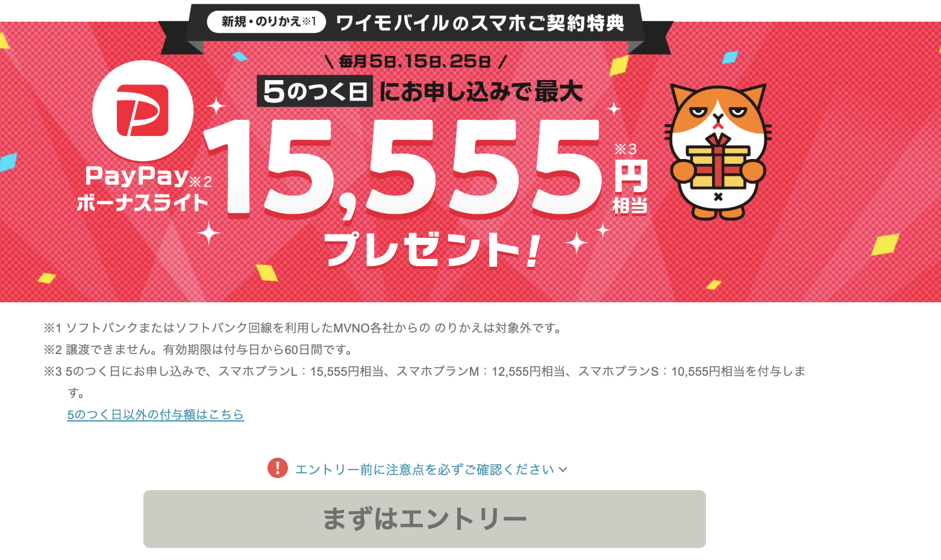This screenshot has width=941, height=560.
Task: Click the large 15,555 amount text
Action: pos(402,167)
